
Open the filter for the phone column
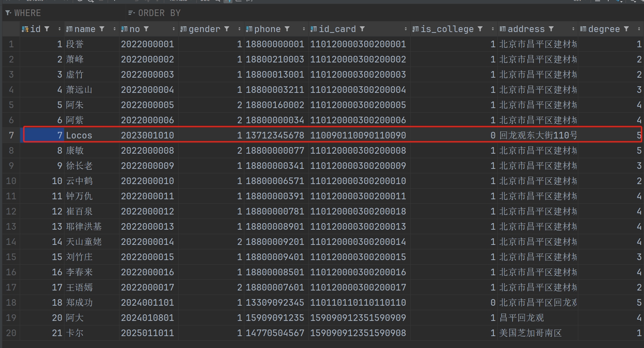pyautogui.click(x=287, y=29)
